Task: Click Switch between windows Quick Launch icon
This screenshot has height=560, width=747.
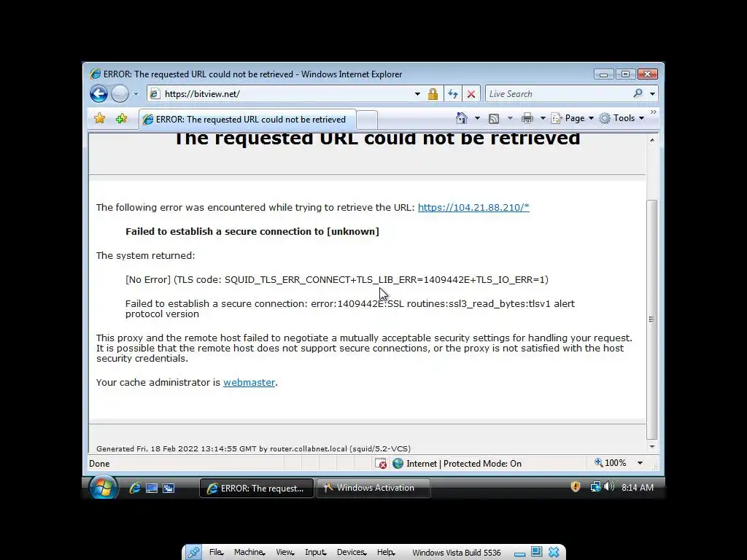Action: (x=169, y=488)
